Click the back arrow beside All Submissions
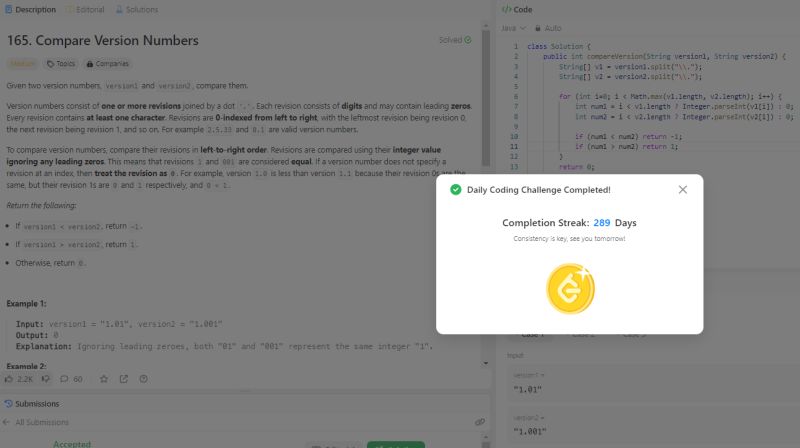This screenshot has width=800, height=448. pyautogui.click(x=6, y=422)
